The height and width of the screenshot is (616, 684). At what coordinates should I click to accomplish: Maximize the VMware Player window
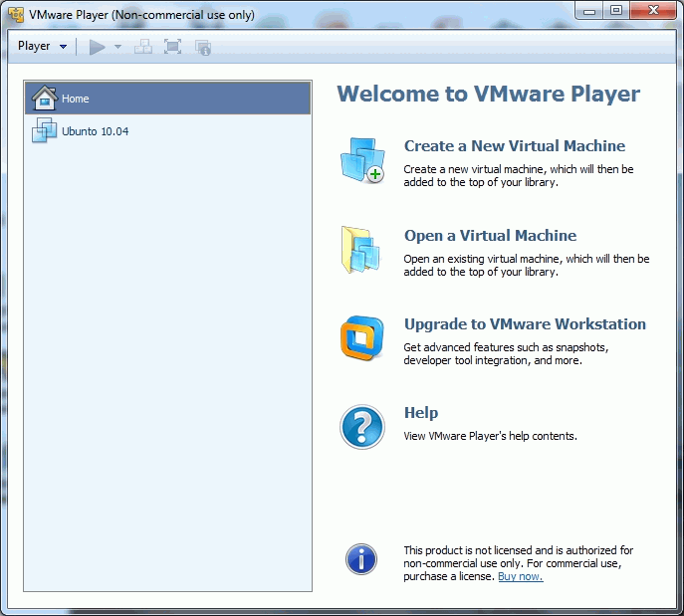pos(616,11)
